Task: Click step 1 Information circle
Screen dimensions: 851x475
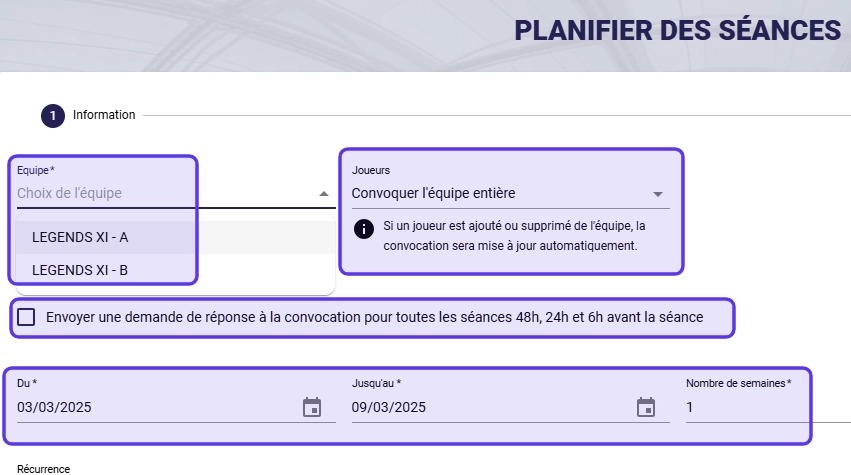Action: (x=53, y=116)
